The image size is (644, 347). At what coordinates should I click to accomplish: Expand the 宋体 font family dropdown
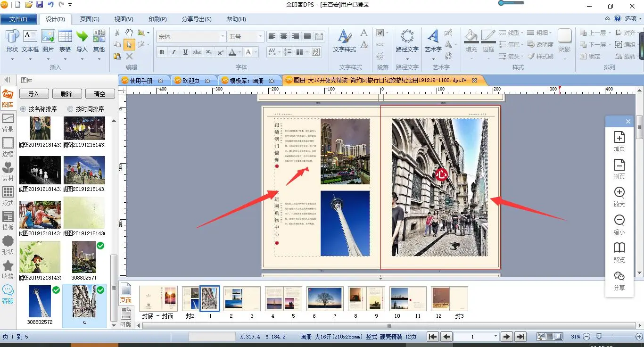pyautogui.click(x=223, y=36)
